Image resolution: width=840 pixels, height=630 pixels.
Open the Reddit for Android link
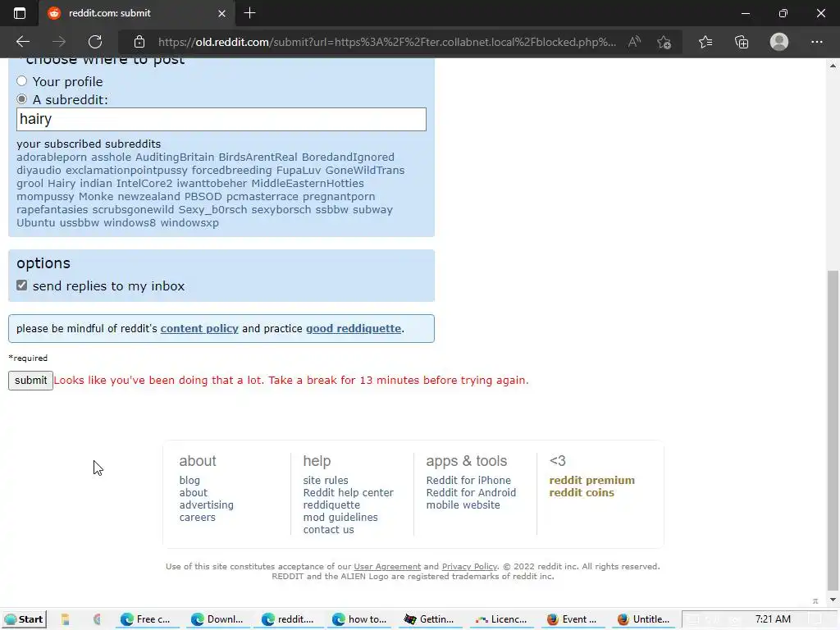tap(471, 493)
